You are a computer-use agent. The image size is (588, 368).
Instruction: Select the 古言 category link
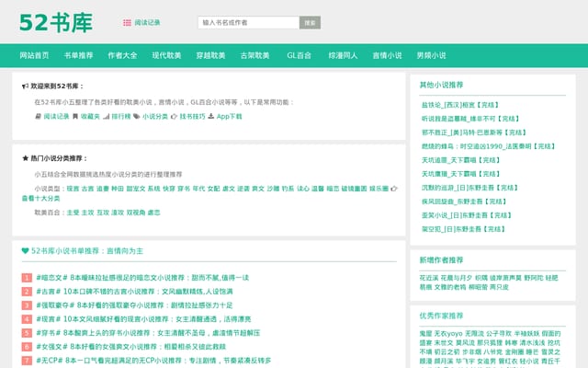pos(87,189)
